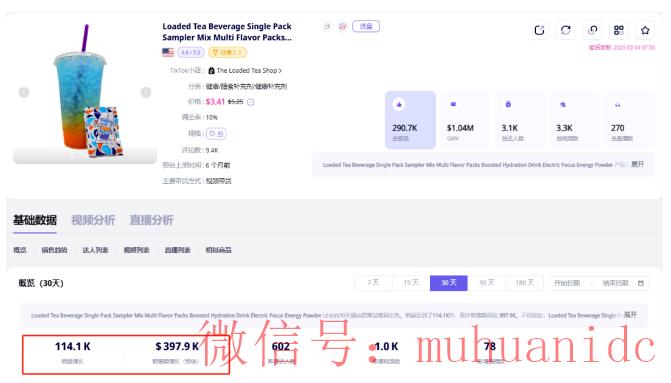Select the 270 livestreams card
This screenshot has height=383, width=671.
[629, 120]
